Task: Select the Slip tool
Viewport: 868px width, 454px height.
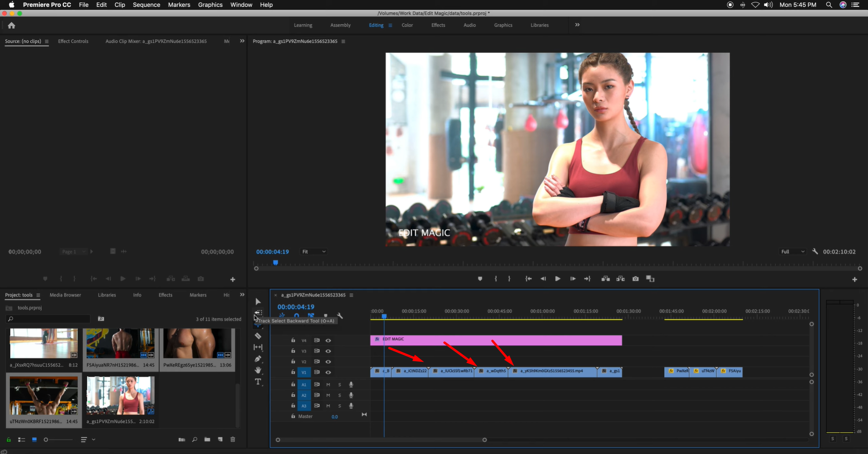Action: [x=258, y=347]
